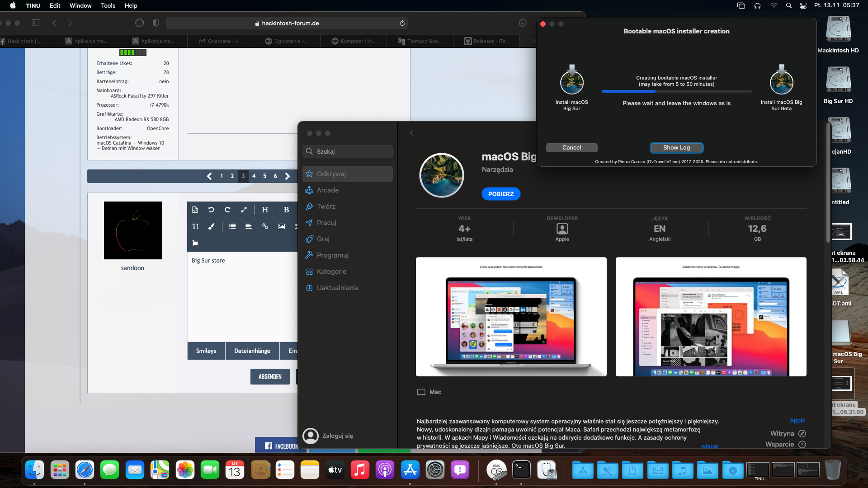Screen dimensions: 868x488
Task: Click the POBIERZ download button
Action: pyautogui.click(x=500, y=194)
